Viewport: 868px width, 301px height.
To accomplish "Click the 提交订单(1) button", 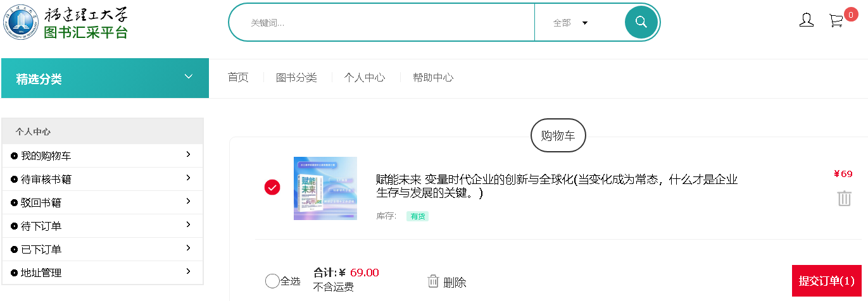I will pos(826,281).
